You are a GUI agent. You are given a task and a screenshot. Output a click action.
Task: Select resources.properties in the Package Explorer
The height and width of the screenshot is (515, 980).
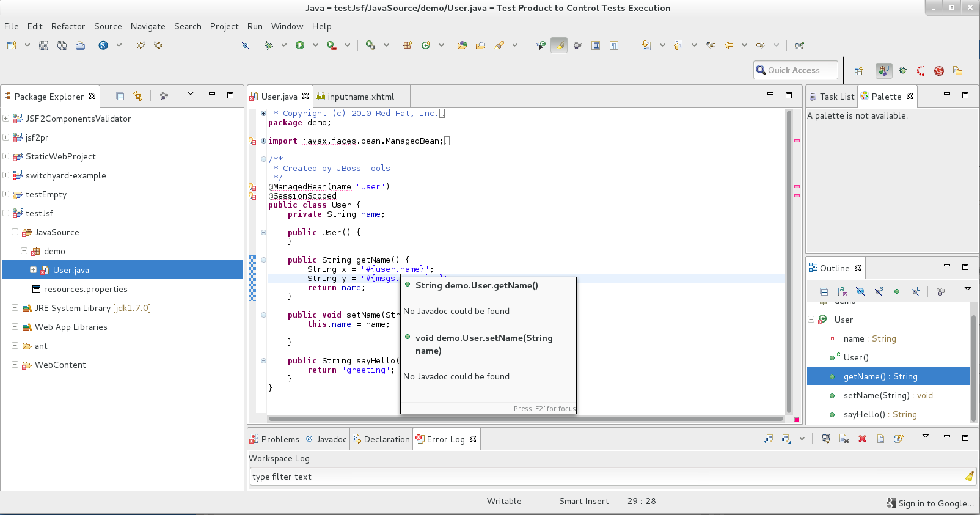[86, 289]
